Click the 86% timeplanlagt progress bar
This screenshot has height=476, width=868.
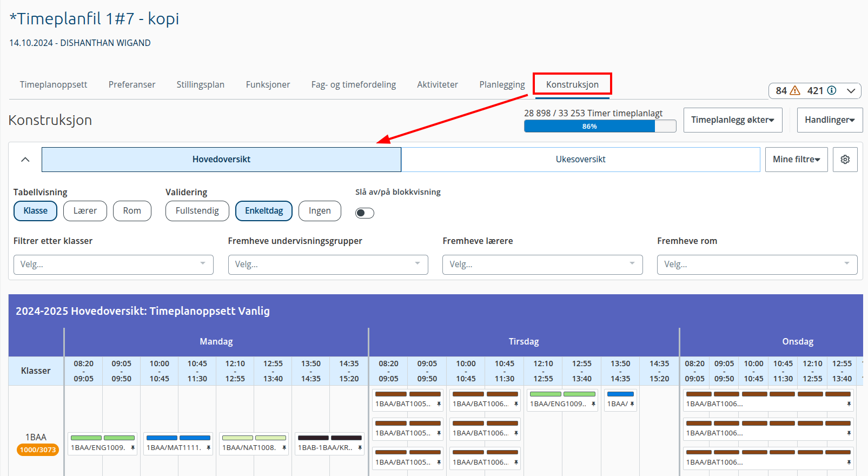click(x=600, y=126)
